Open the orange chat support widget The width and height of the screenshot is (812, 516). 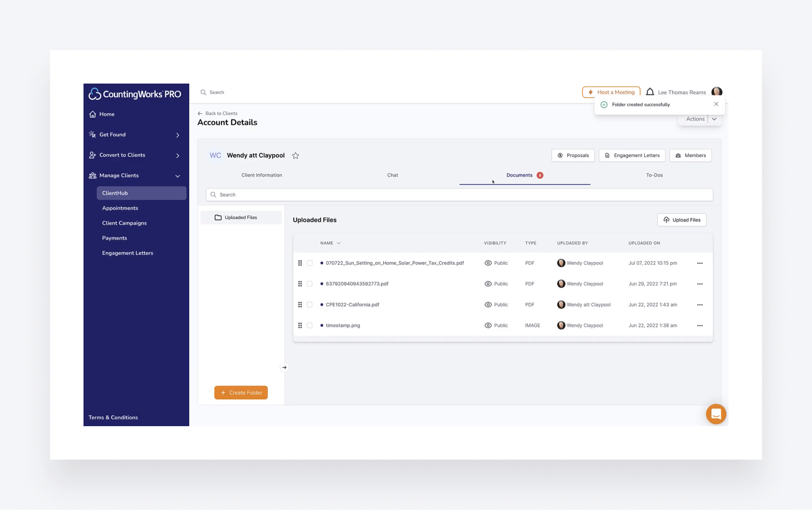[716, 414]
